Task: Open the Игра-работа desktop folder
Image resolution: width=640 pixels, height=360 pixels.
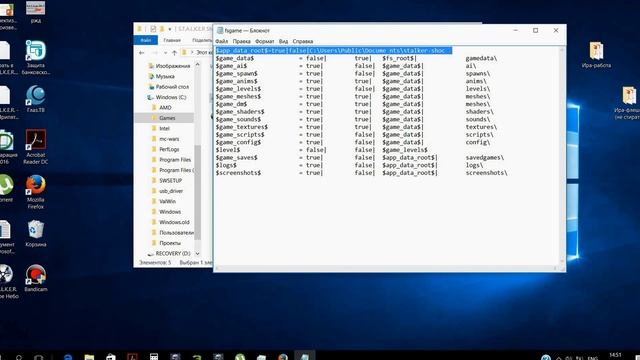Action: coord(596,54)
